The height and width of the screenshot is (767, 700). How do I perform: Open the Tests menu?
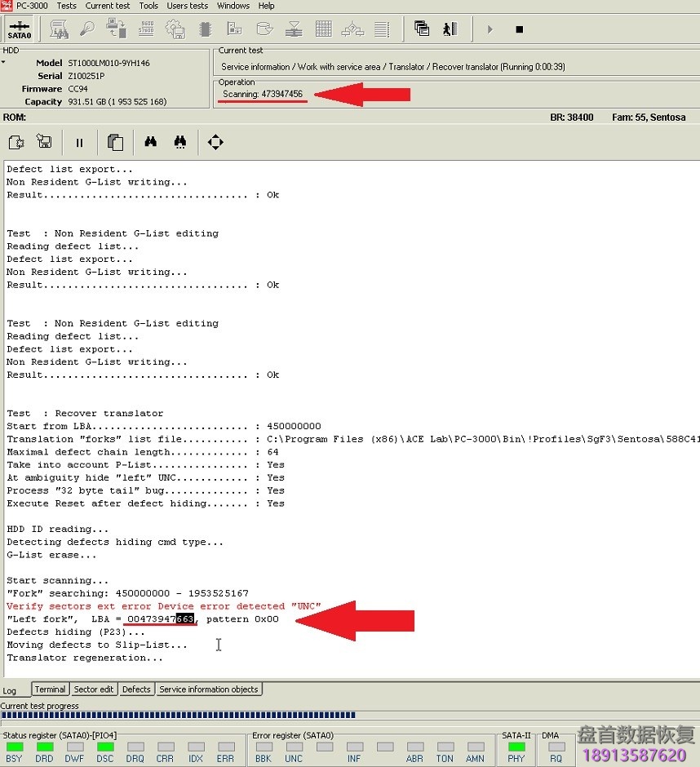point(66,6)
